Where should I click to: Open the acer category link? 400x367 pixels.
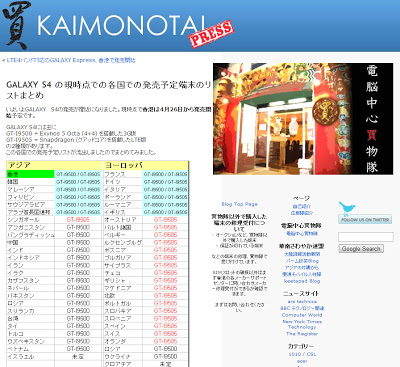tap(302, 361)
